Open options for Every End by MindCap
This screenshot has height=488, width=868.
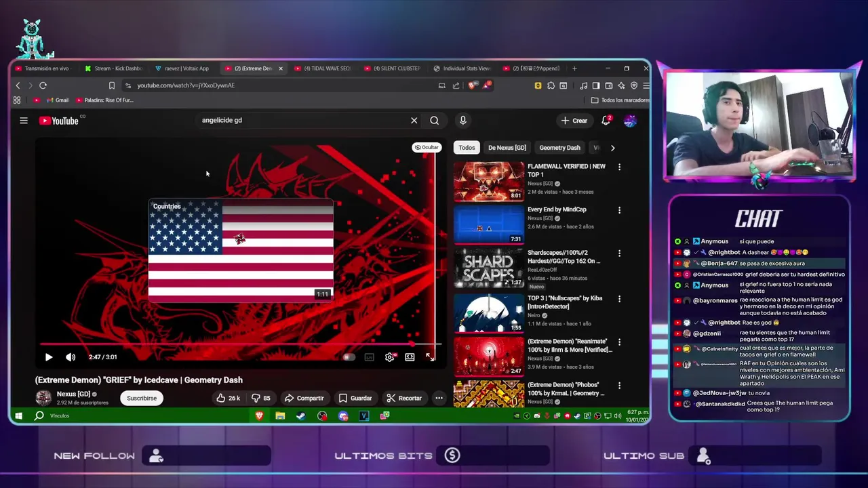619,210
